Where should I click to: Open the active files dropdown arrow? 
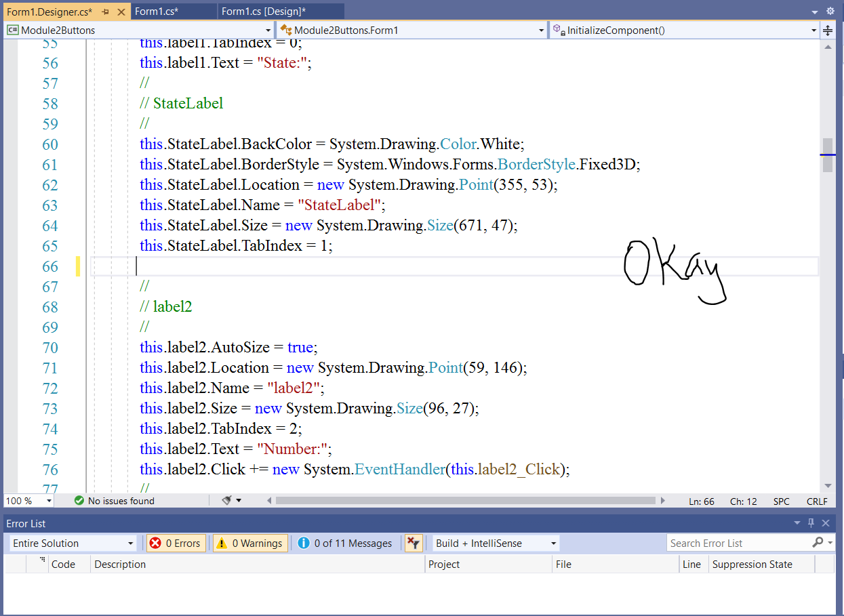pos(815,12)
